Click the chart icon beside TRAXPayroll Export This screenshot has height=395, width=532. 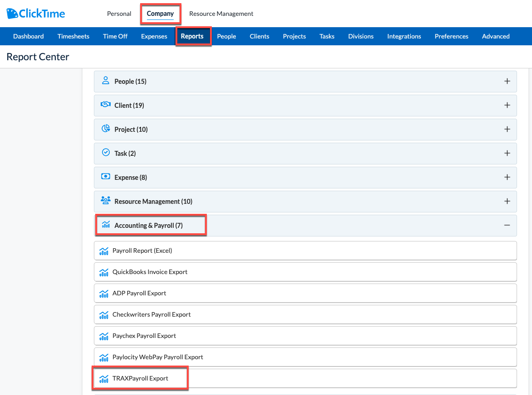coord(104,379)
